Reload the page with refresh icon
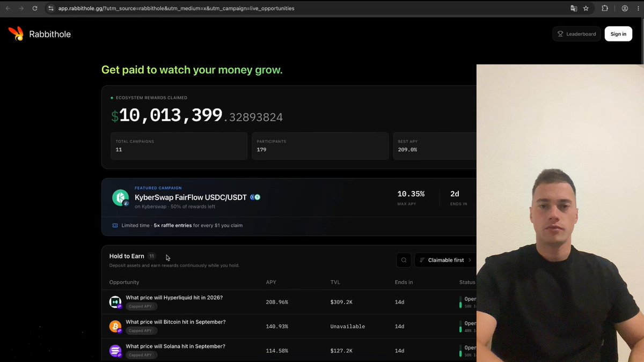The image size is (644, 362). tap(35, 9)
